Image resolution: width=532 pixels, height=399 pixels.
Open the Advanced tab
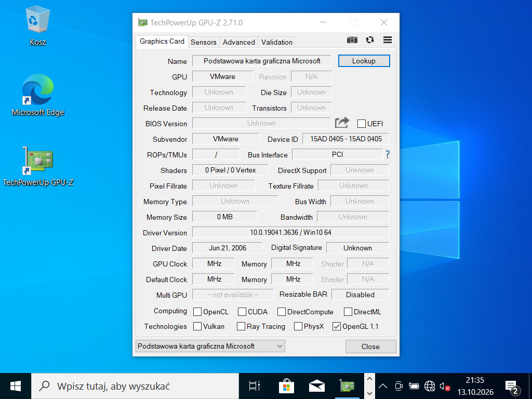tap(239, 42)
